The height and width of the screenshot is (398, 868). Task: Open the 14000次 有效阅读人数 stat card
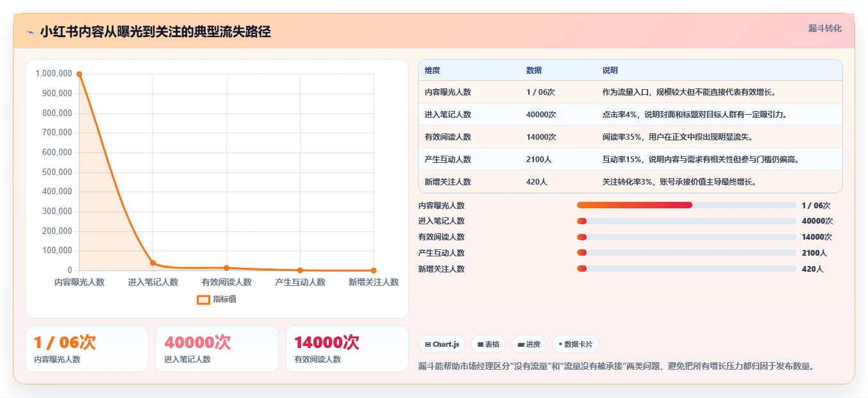pyautogui.click(x=347, y=349)
